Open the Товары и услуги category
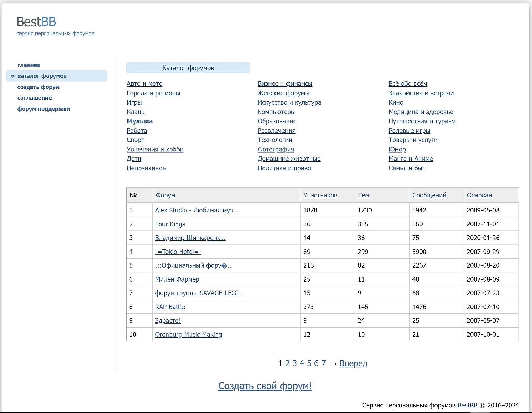 [x=413, y=140]
